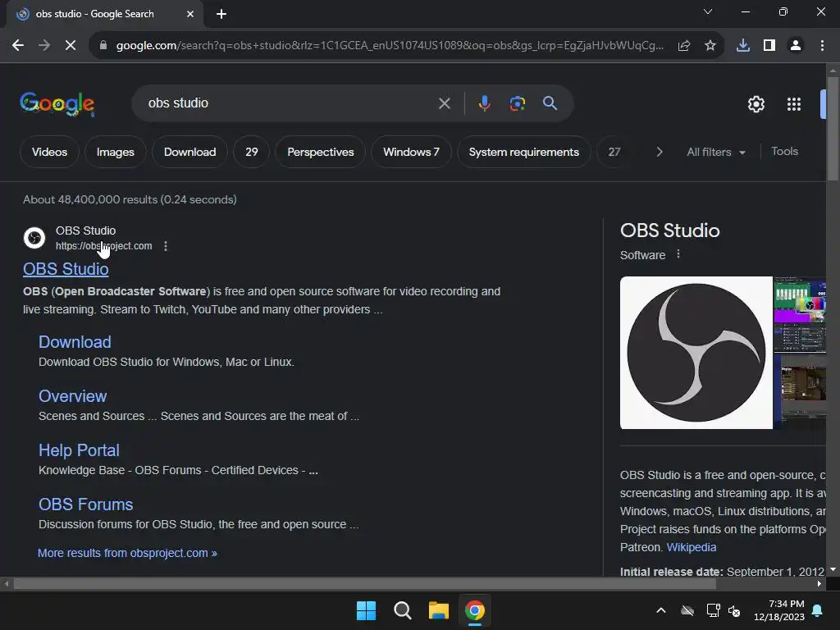The image size is (840, 630).
Task: Close the obs studio Google Search tab
Action: click(x=190, y=14)
